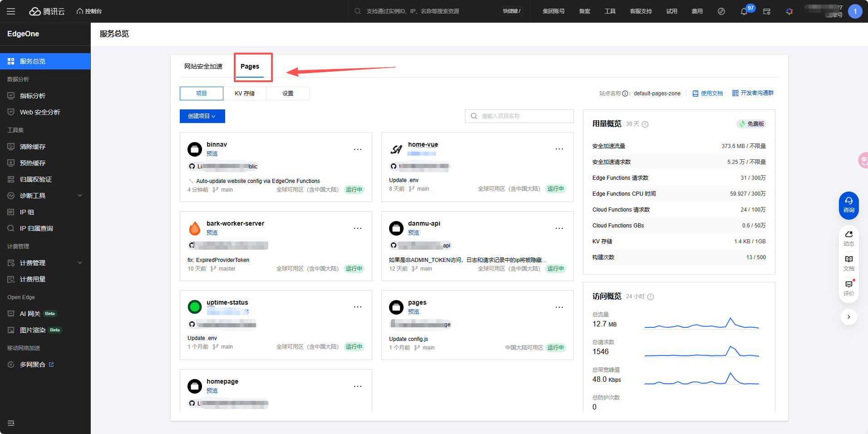This screenshot has width=868, height=434.
Task: Open the hamburger menu at top left
Action: pos(11,11)
